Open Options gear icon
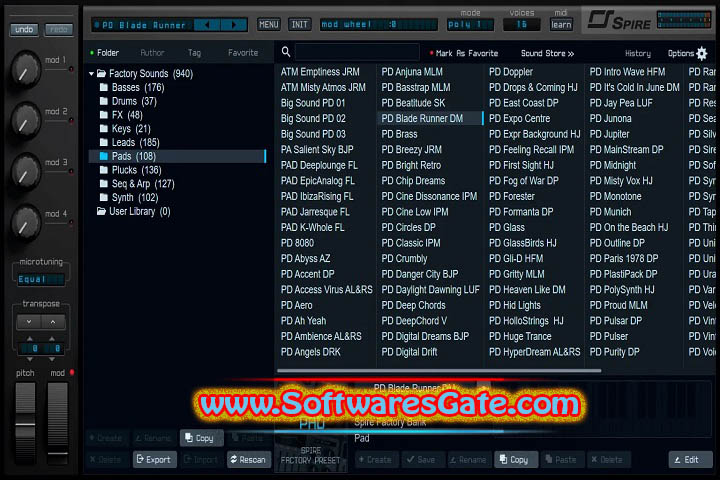720x480 pixels. pyautogui.click(x=702, y=53)
